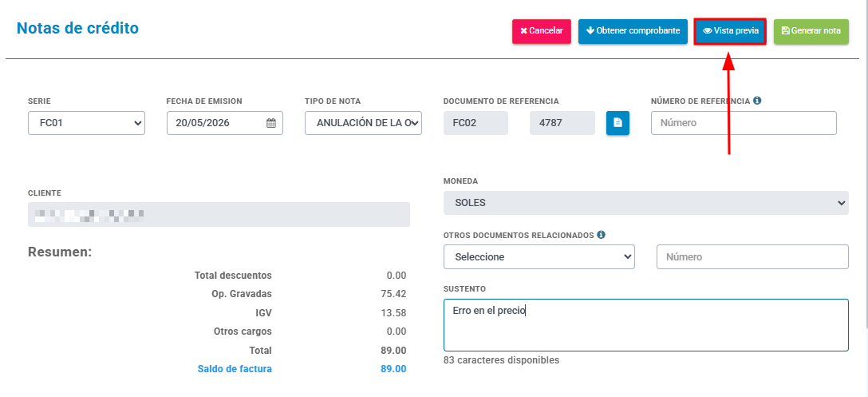Image resolution: width=868 pixels, height=397 pixels.
Task: Click the Resumen heading
Action: tap(60, 252)
